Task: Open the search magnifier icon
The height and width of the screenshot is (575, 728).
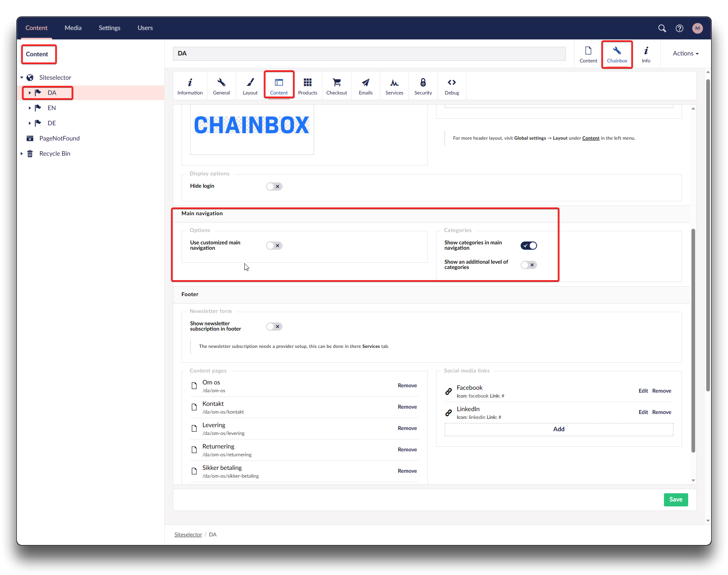Action: tap(662, 28)
